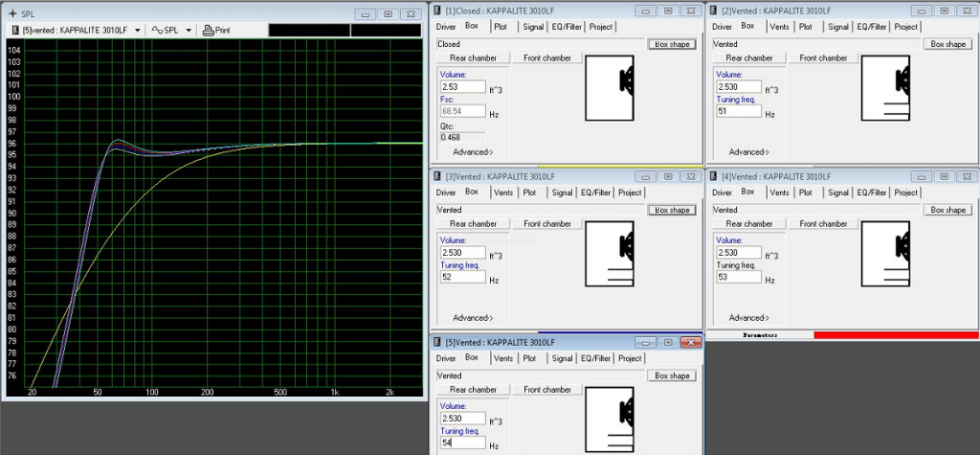This screenshot has width=980, height=455.
Task: Maximize the SPL graph window
Action: 389,13
